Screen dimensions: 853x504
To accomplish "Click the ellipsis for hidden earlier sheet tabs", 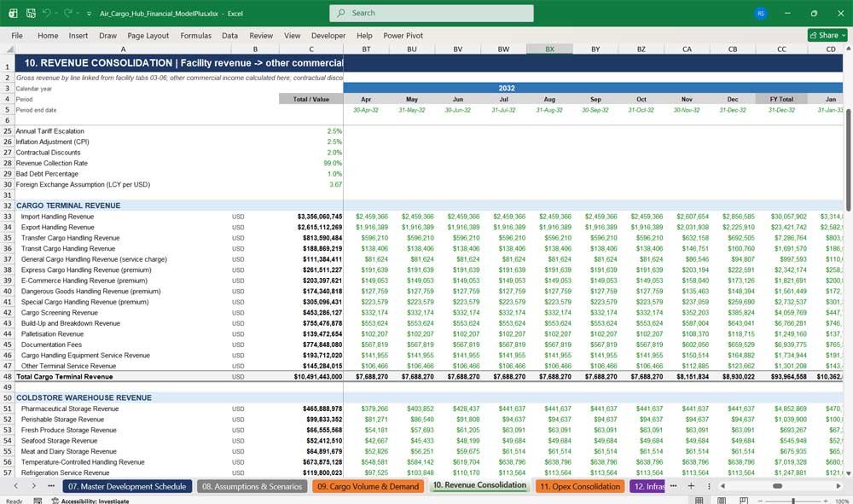I will click(x=51, y=486).
